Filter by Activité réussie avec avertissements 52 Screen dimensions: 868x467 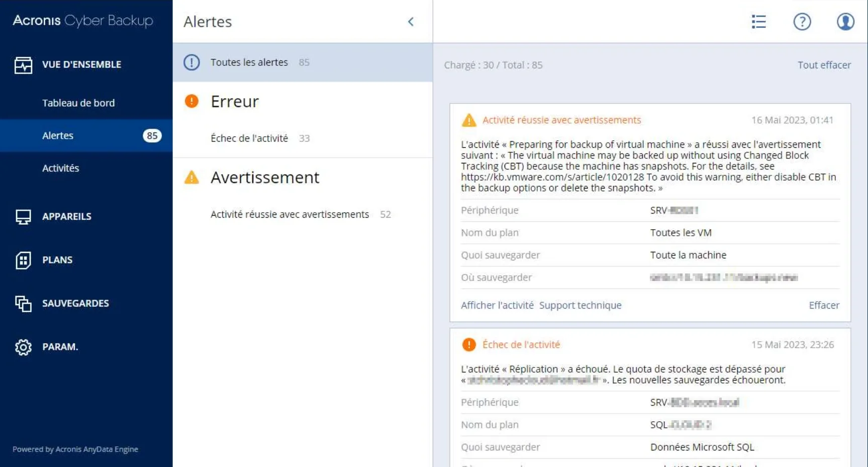[x=301, y=214]
